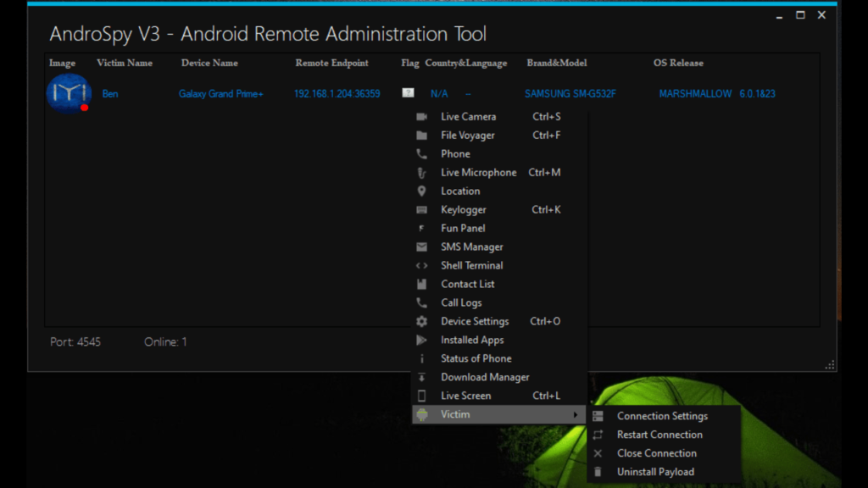Open Connection Settings in Victim submenu
This screenshot has height=488, width=868.
(665, 416)
